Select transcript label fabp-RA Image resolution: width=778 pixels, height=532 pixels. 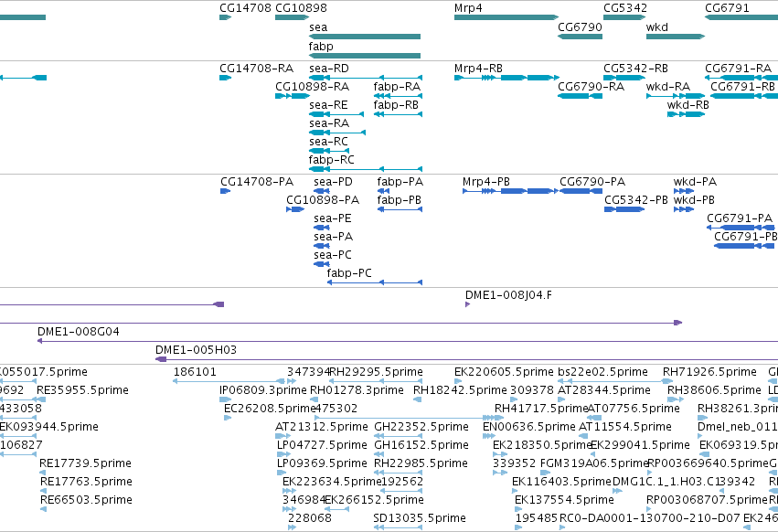[397, 87]
